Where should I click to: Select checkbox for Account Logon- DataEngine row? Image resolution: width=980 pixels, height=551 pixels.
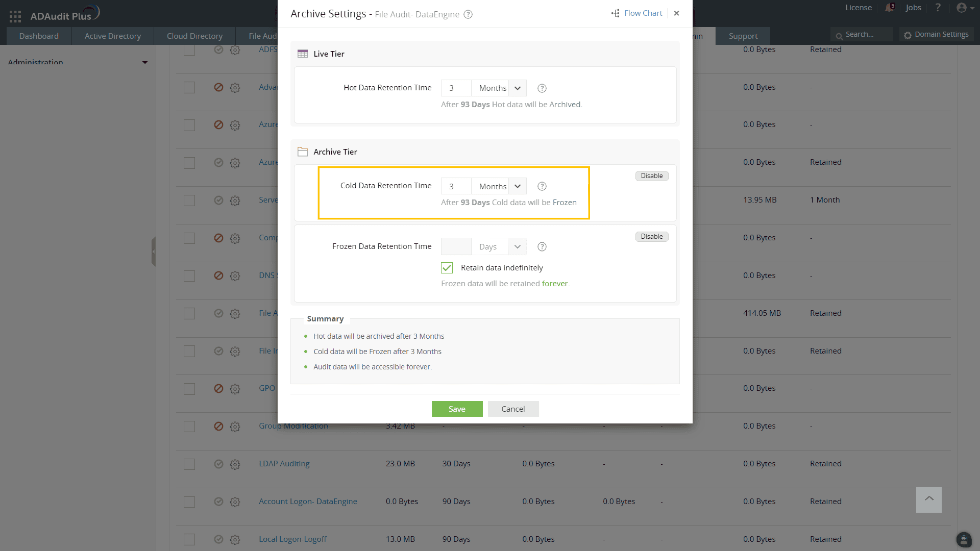(x=189, y=502)
